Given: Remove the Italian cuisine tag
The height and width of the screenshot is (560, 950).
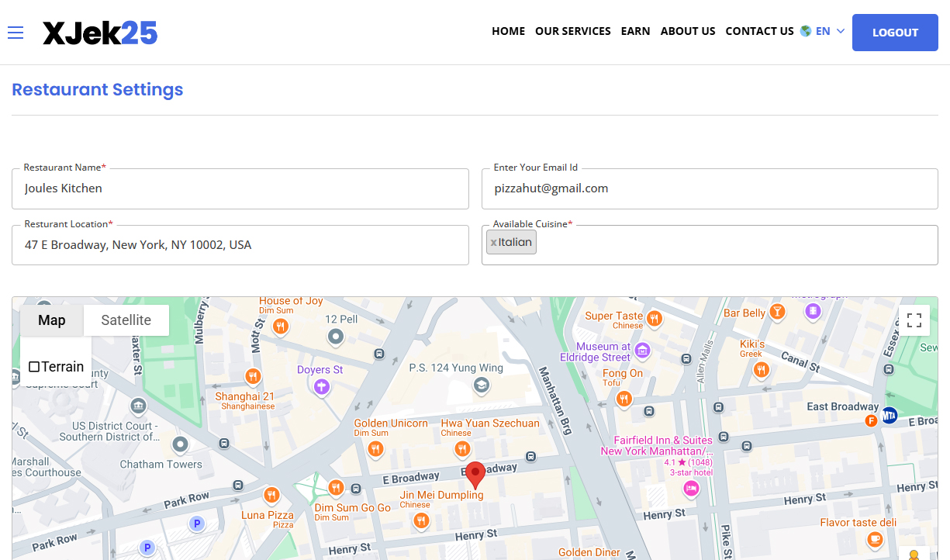Looking at the screenshot, I should point(494,243).
